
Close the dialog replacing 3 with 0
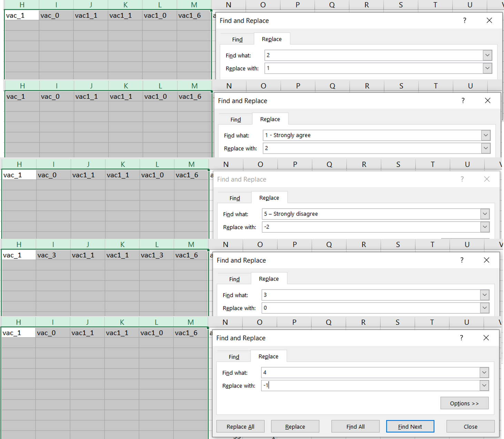(x=486, y=260)
